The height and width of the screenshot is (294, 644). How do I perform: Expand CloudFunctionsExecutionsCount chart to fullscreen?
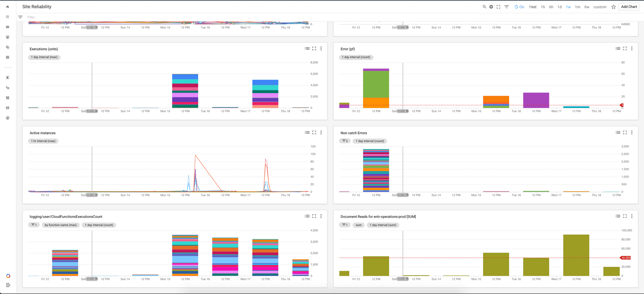click(314, 216)
